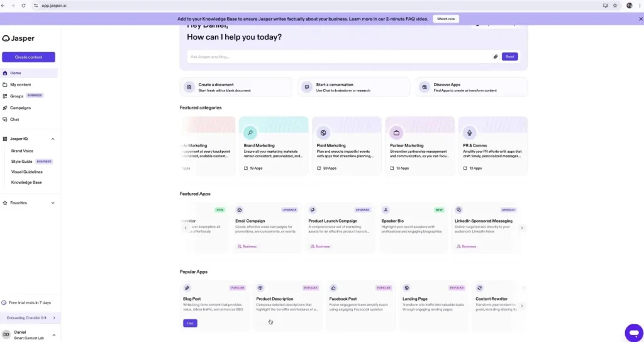The image size is (644, 342).
Task: Click the Jasper logo
Action: tap(18, 38)
